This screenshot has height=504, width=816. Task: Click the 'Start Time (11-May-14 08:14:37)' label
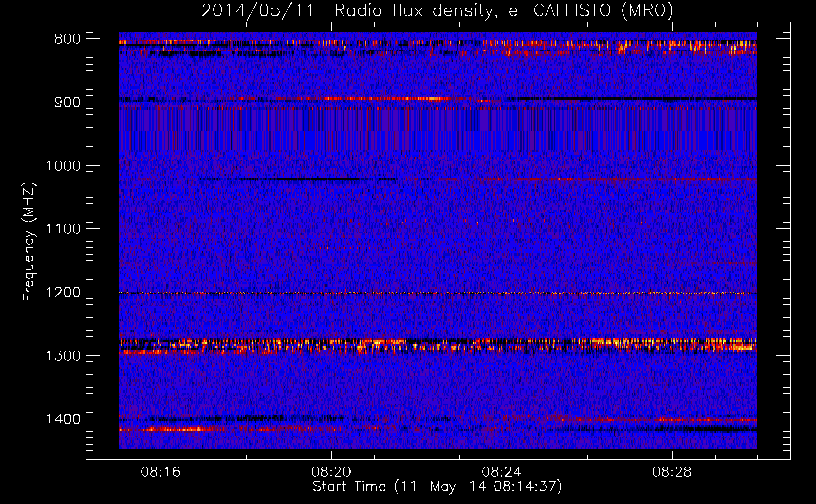(x=437, y=487)
